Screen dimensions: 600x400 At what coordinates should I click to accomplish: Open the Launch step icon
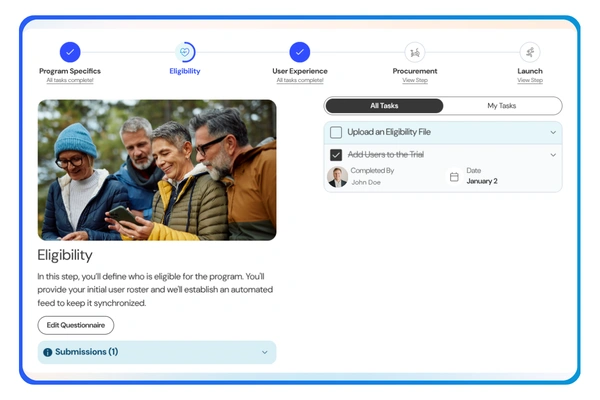(530, 52)
